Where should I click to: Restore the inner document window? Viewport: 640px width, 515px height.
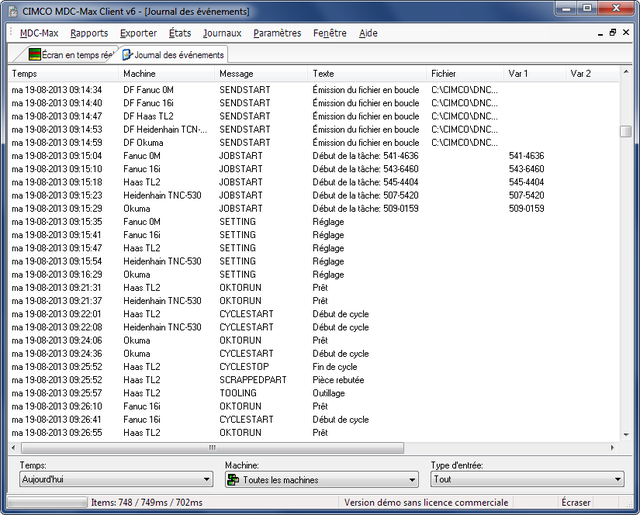point(613,32)
